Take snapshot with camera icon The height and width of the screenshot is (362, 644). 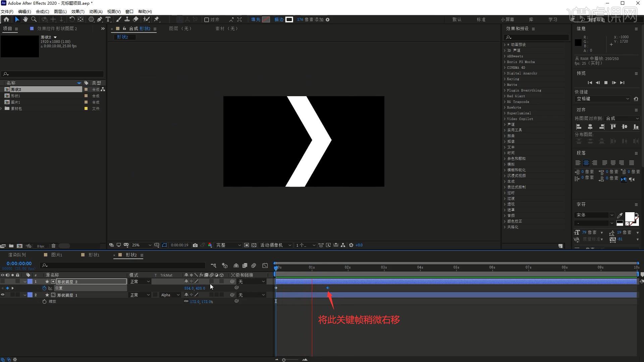(x=195, y=245)
